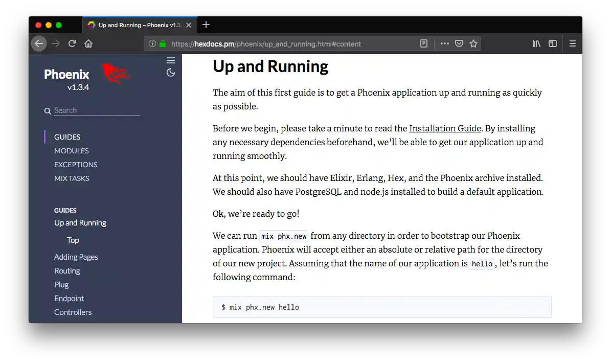Navigate to the Routing guide
This screenshot has width=611, height=364.
coord(67,270)
